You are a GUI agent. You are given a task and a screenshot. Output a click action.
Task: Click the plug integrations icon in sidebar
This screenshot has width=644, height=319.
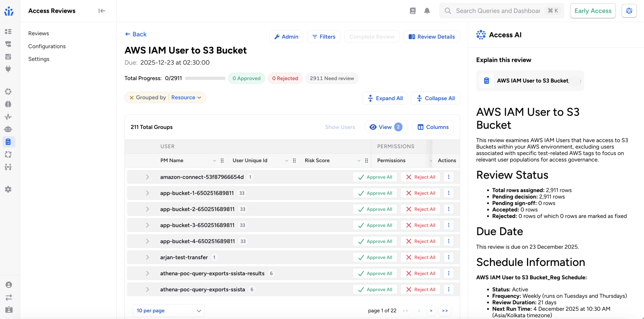point(8,69)
